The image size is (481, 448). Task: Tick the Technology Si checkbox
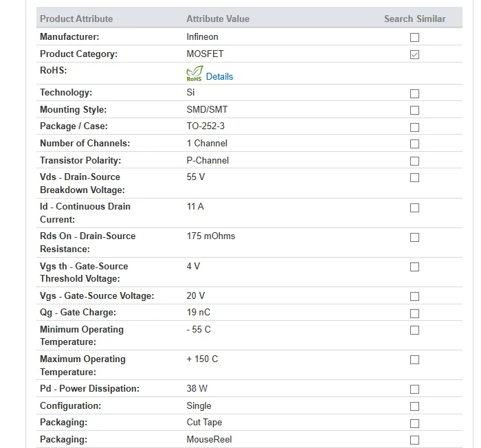click(414, 93)
